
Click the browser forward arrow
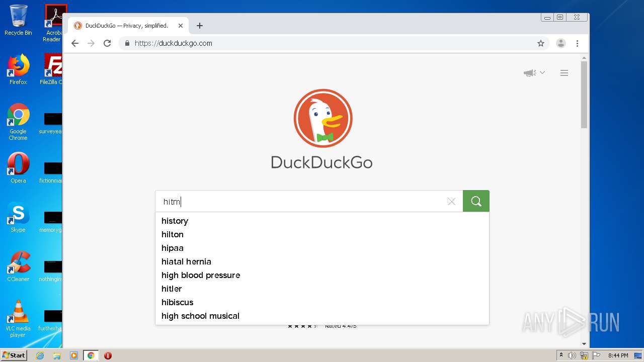pos(91,43)
